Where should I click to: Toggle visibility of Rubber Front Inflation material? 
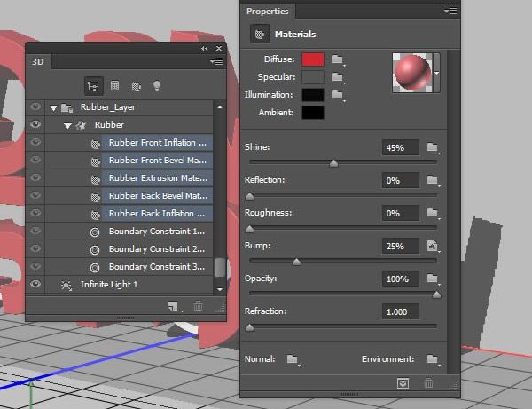[35, 142]
